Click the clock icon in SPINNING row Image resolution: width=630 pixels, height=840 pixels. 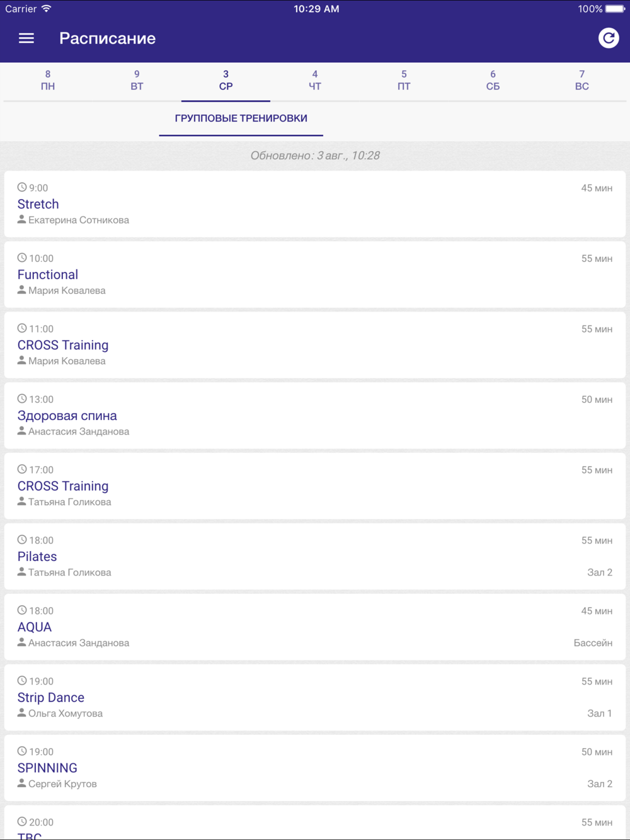[x=22, y=751]
